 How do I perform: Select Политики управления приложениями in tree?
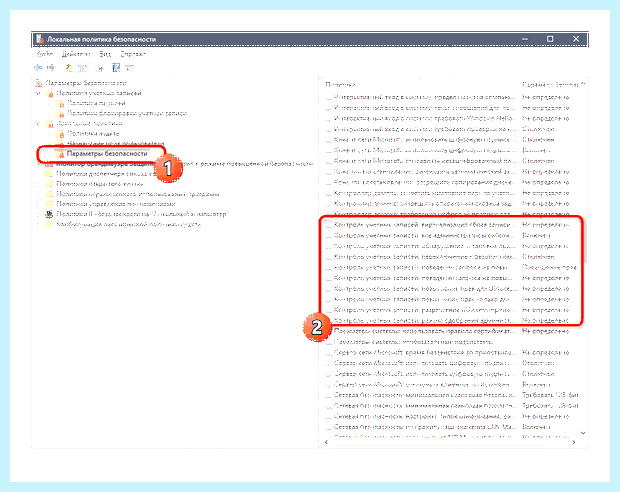pyautogui.click(x=116, y=204)
